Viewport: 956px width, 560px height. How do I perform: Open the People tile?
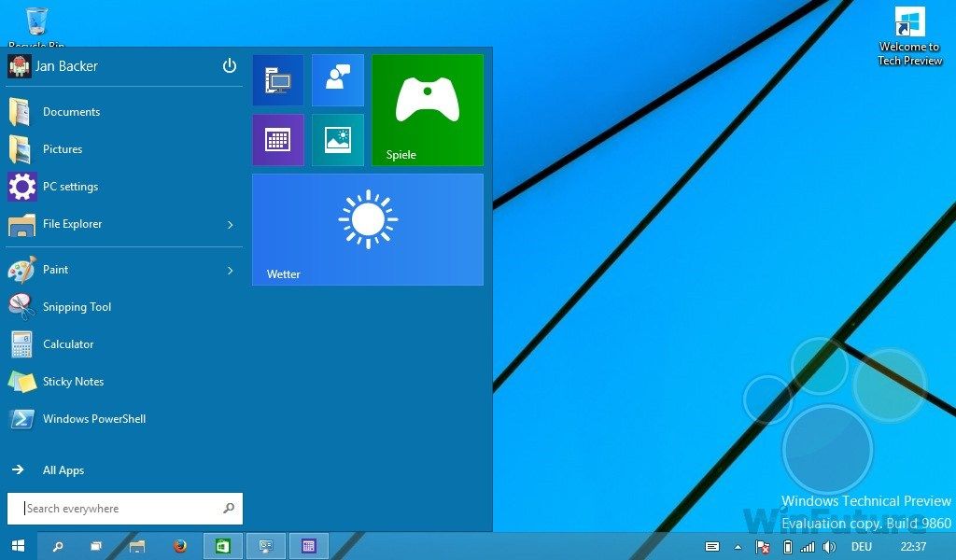click(337, 80)
